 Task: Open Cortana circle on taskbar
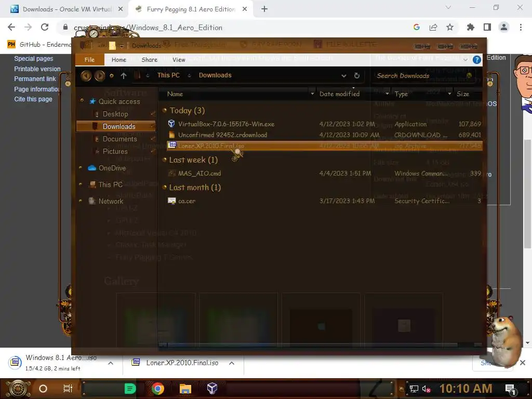43,389
